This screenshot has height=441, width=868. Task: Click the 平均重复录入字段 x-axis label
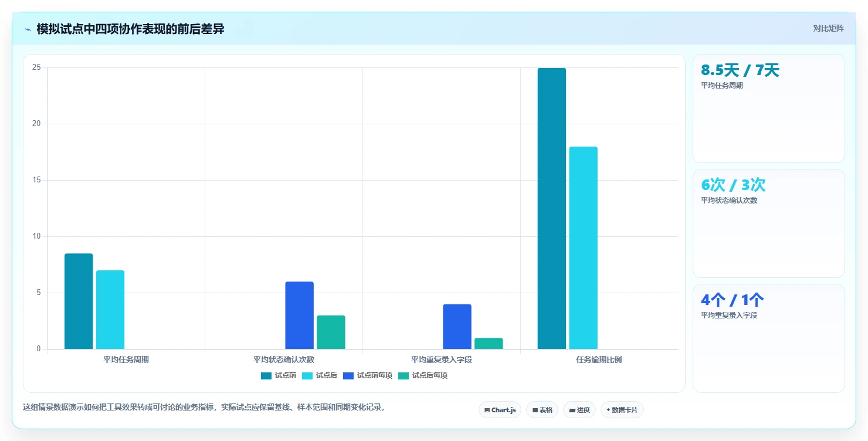442,359
